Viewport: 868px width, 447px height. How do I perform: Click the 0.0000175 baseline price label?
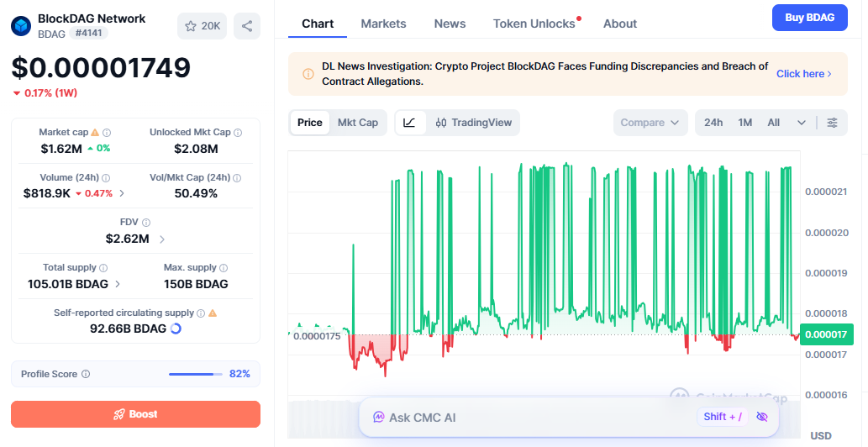pyautogui.click(x=317, y=336)
